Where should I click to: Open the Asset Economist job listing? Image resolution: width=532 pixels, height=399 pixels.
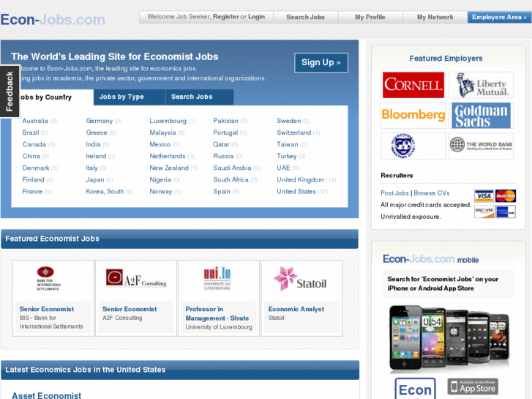tap(47, 395)
